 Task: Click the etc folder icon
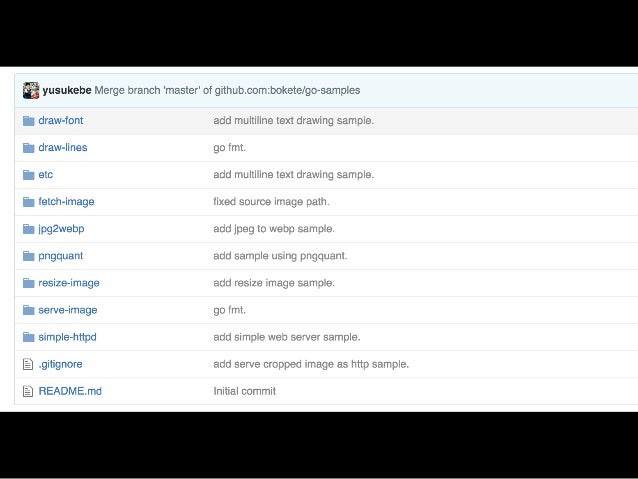coord(28,175)
